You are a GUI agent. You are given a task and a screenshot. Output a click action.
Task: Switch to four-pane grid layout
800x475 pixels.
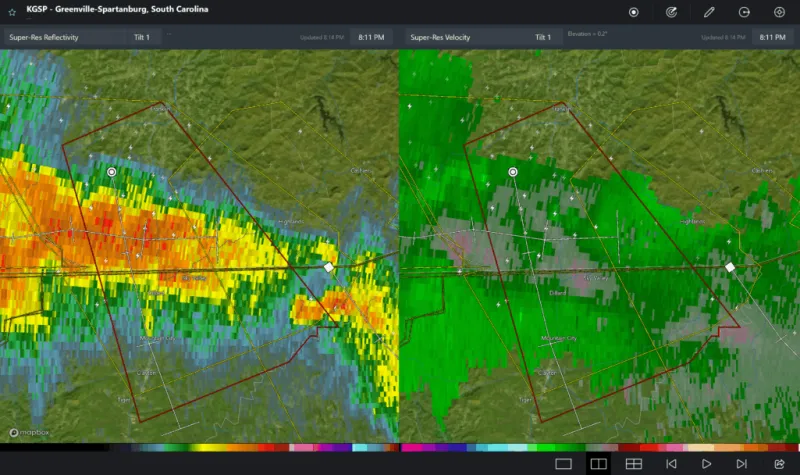[634, 464]
